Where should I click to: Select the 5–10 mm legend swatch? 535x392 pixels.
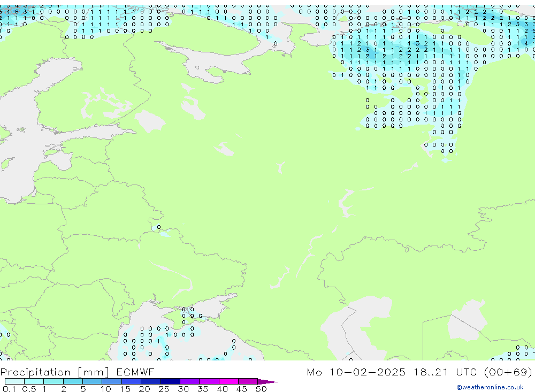[92, 381]
